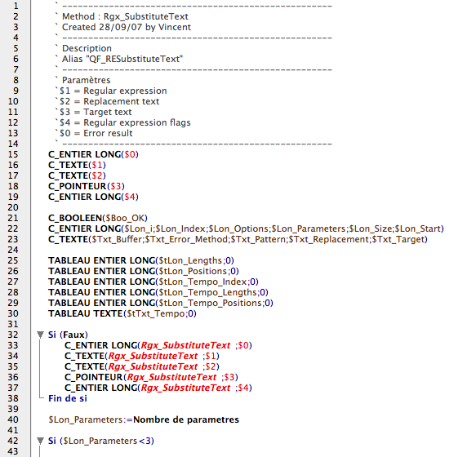Click the $0 parameter in C_ENTIER LONG on line 15
476x457 pixels.
click(130, 154)
